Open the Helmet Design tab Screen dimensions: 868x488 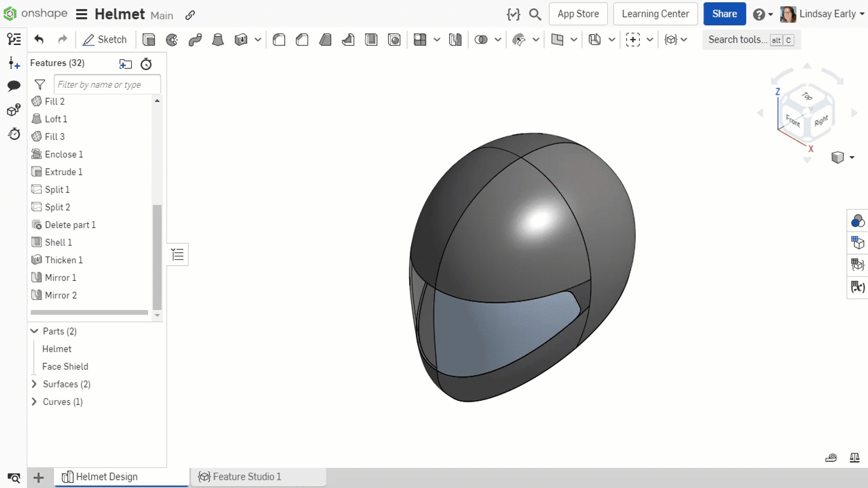(106, 477)
